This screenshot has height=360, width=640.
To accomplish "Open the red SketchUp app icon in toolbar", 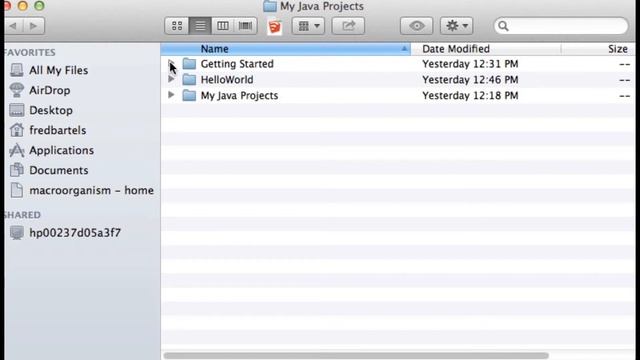I will click(275, 27).
